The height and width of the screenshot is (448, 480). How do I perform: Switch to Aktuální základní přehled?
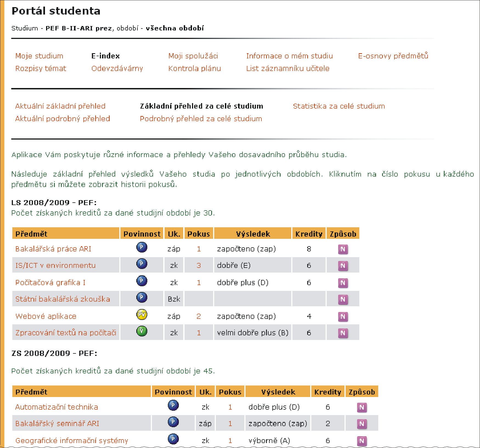pyautogui.click(x=60, y=106)
